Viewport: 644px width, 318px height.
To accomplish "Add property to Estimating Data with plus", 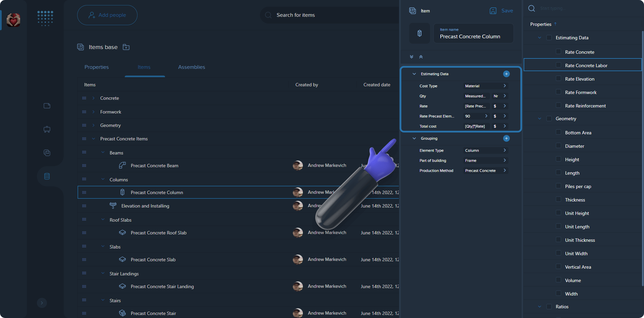I will tap(506, 74).
